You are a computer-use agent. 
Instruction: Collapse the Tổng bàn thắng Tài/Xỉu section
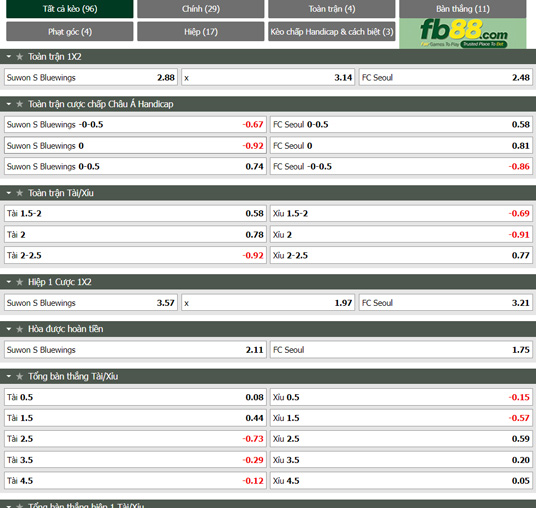point(9,376)
